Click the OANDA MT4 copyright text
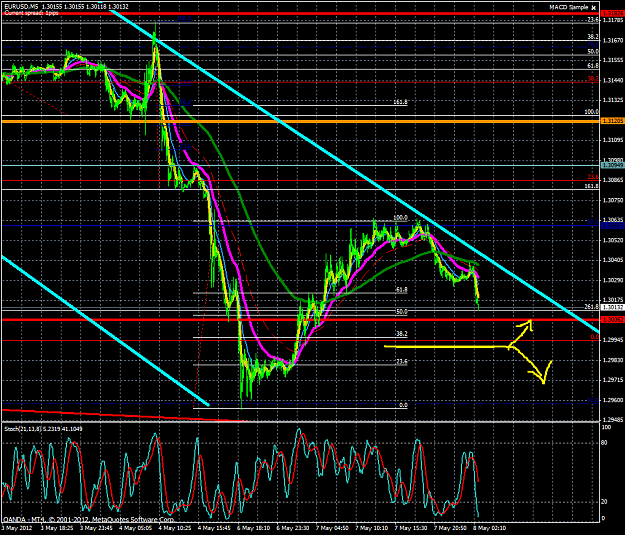Image resolution: width=625 pixels, height=535 pixels. 89,519
